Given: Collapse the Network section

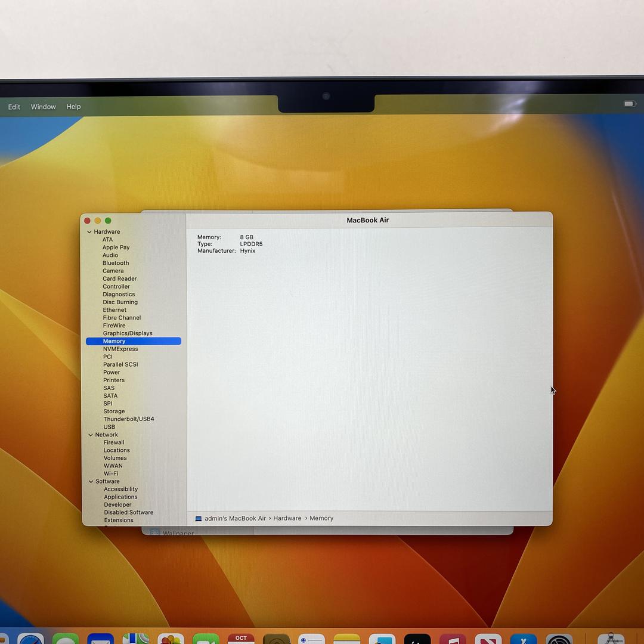Looking at the screenshot, I should [x=91, y=435].
